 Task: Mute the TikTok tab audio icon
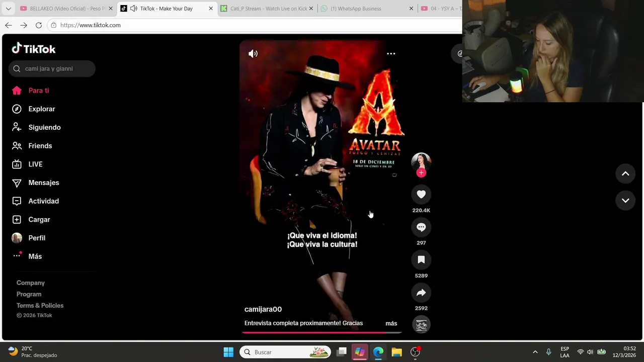[x=133, y=9]
